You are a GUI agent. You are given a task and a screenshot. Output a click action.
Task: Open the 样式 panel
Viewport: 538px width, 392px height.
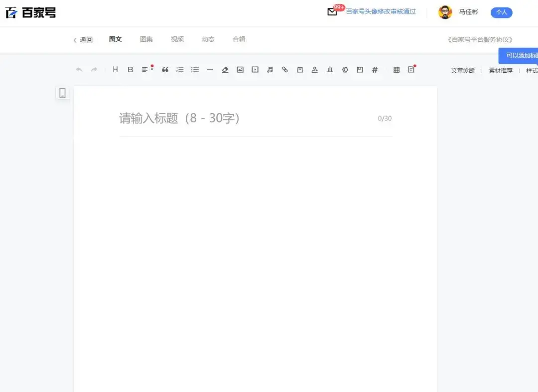532,71
